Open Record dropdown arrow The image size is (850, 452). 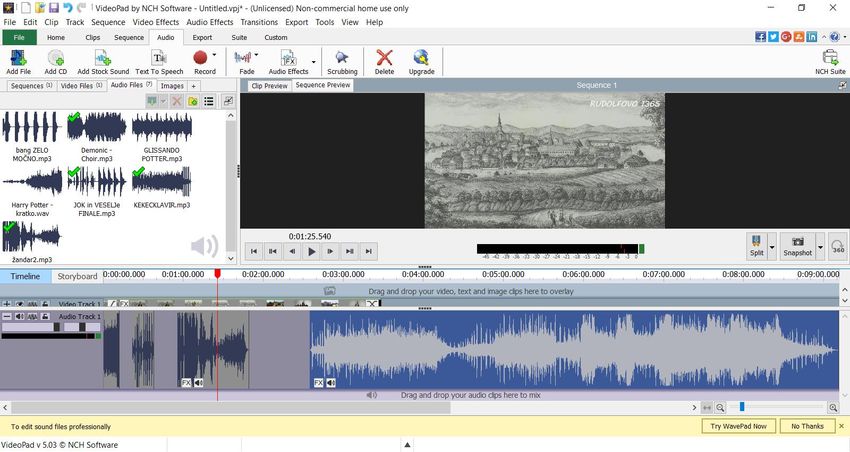pyautogui.click(x=214, y=55)
